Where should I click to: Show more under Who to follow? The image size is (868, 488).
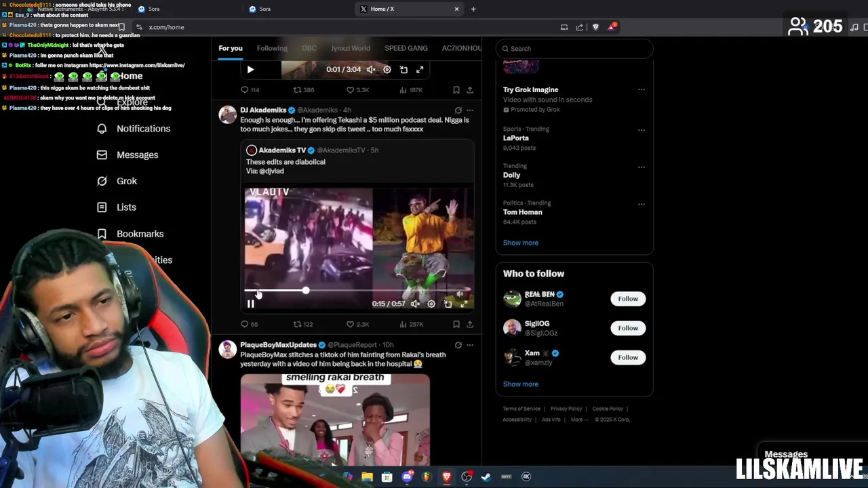click(x=521, y=384)
